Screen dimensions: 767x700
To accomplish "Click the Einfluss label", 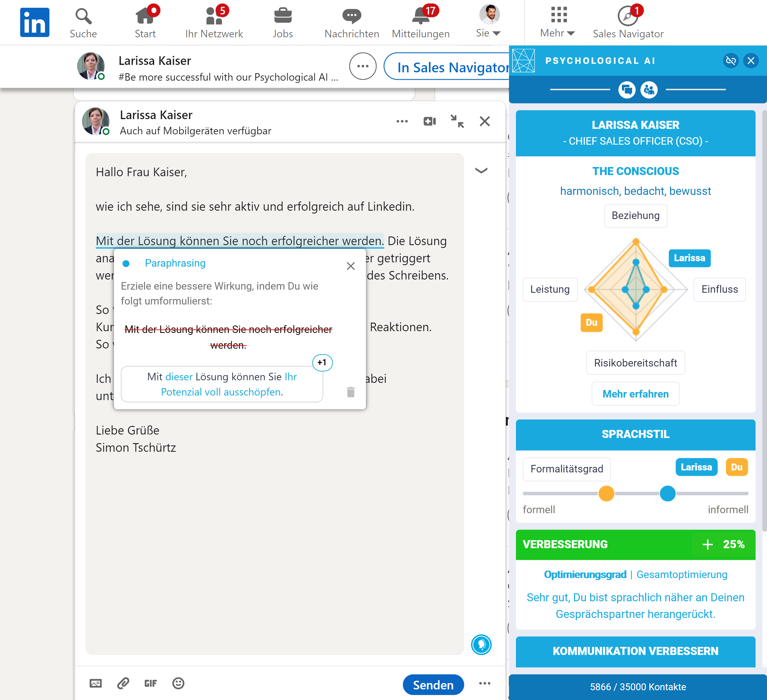I will point(719,290).
